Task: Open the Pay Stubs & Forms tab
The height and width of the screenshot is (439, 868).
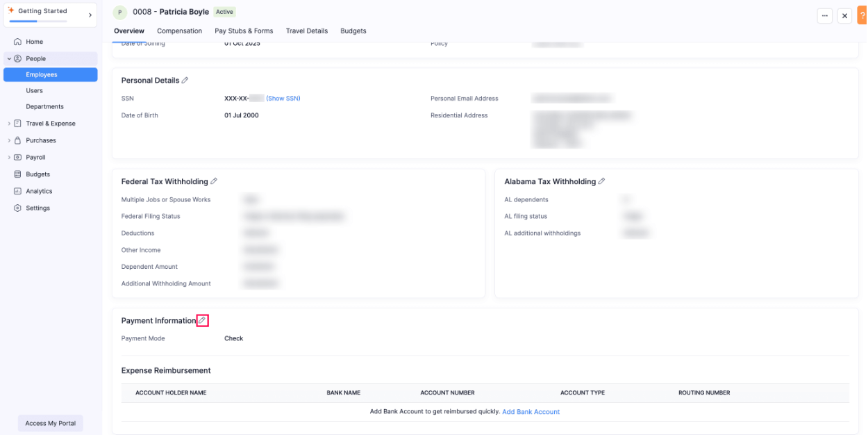Action: click(244, 31)
